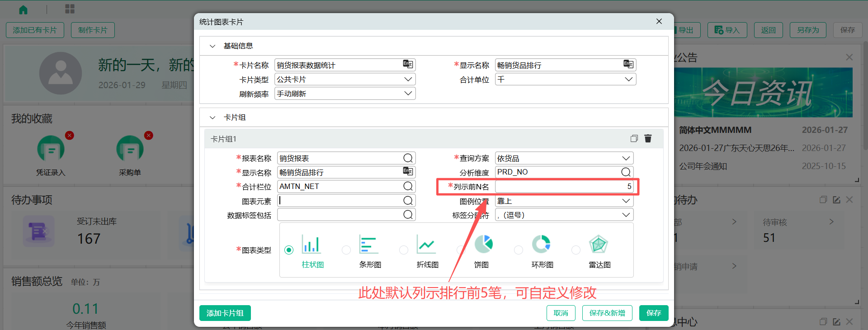
Task: Click the search icon in 分析维度 field
Action: [x=626, y=172]
